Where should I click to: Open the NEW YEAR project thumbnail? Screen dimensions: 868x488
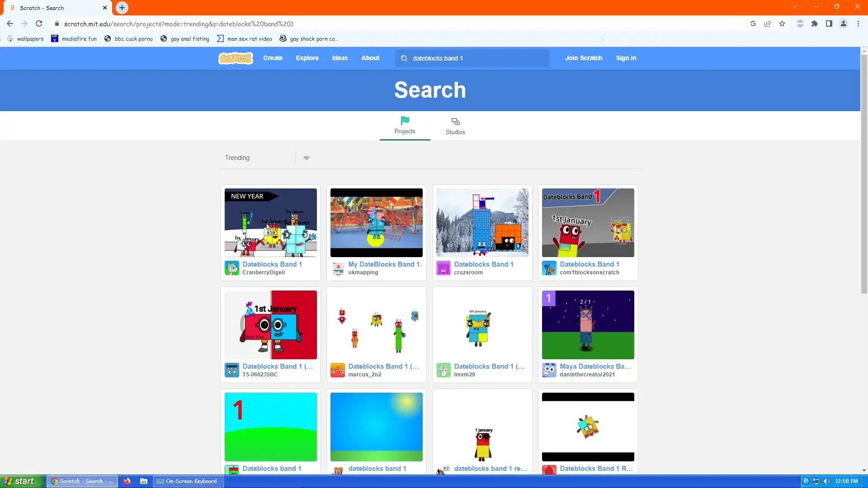[271, 223]
